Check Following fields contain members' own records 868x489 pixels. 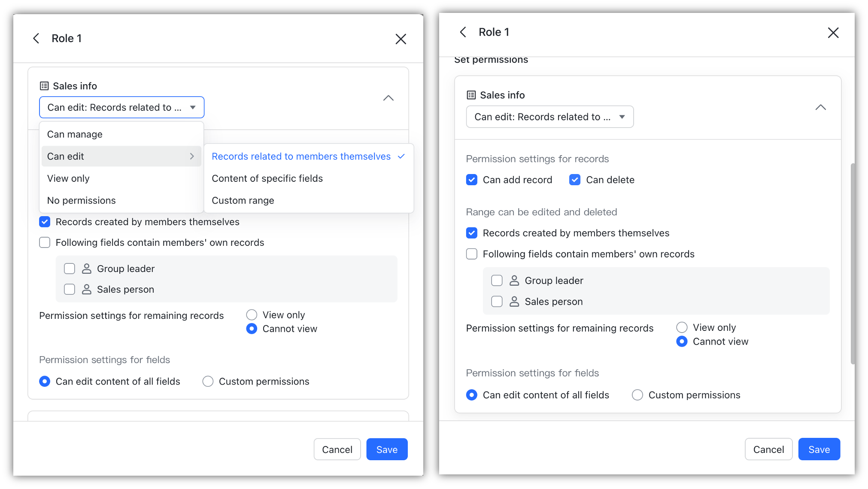(45, 242)
